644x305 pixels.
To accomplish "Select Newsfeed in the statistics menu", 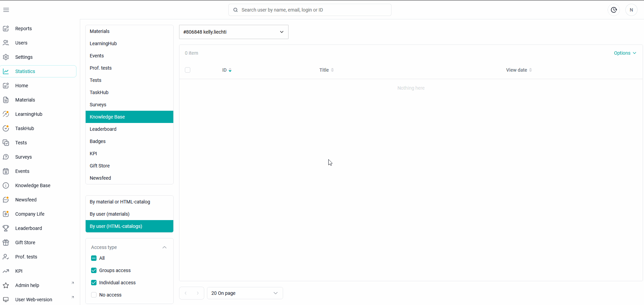I will 129,178.
